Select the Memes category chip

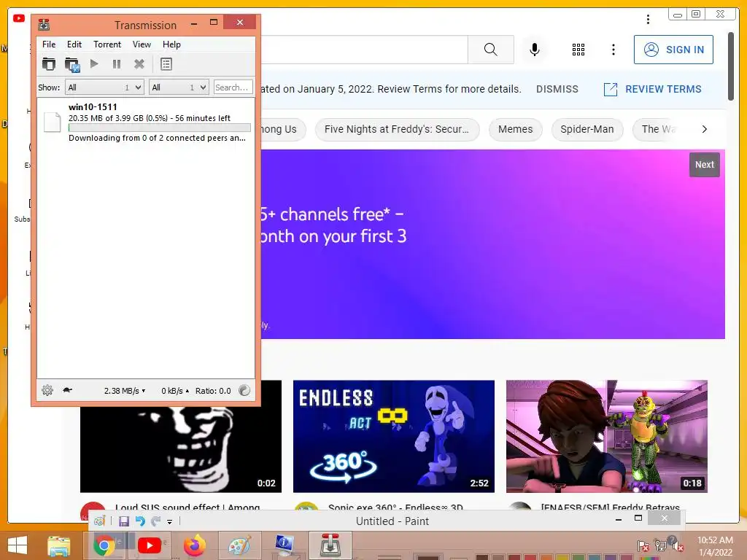coord(516,130)
